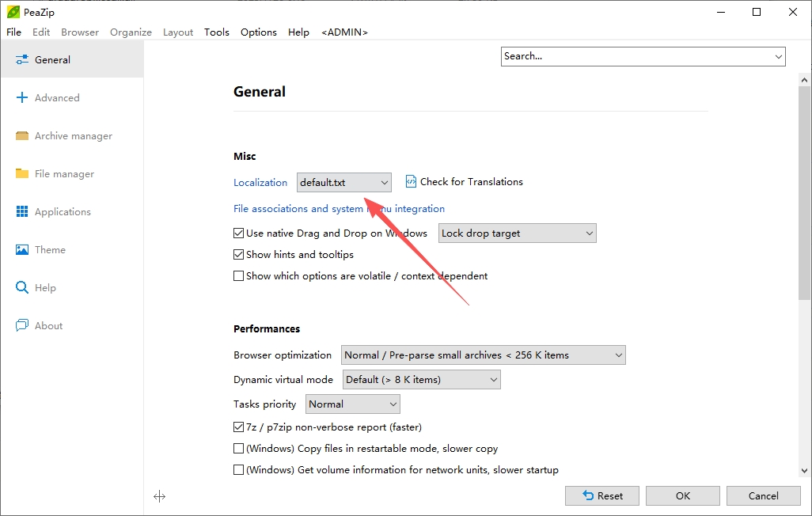Click the Help magnifier icon
Image resolution: width=812 pixels, height=516 pixels.
21,287
